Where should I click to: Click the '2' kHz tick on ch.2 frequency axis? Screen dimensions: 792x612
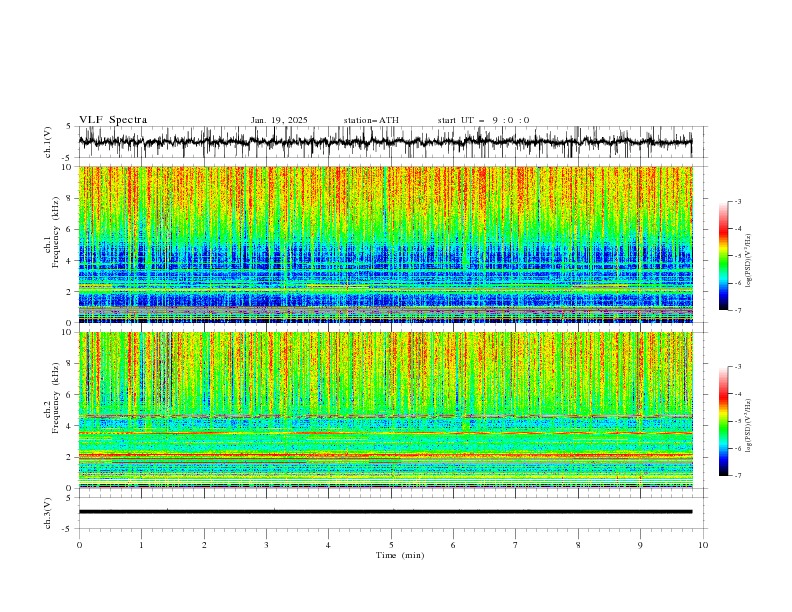pos(70,457)
